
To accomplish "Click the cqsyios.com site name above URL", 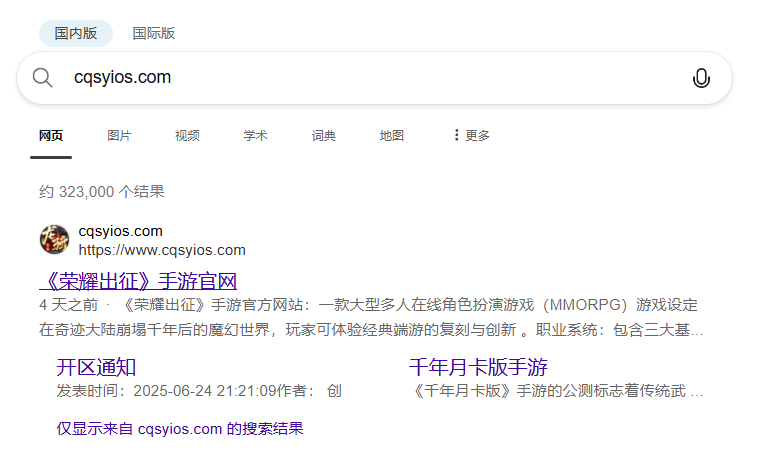I will click(120, 231).
